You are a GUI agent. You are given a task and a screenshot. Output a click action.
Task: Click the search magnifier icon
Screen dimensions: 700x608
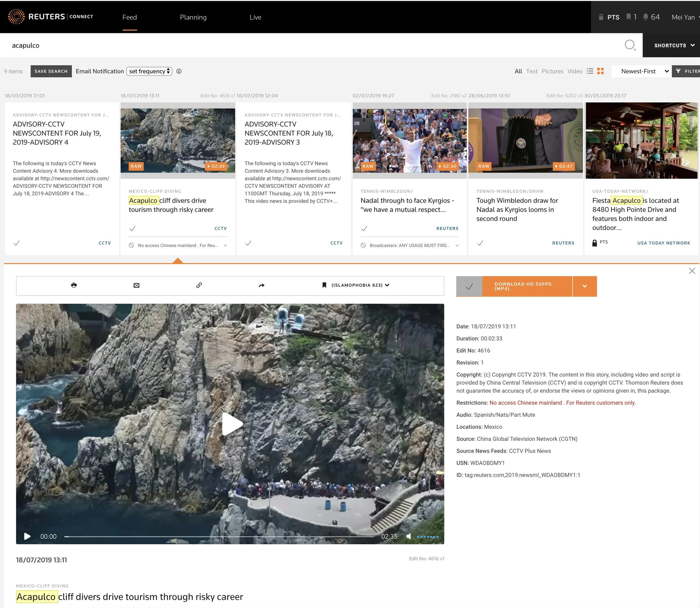[x=630, y=45]
